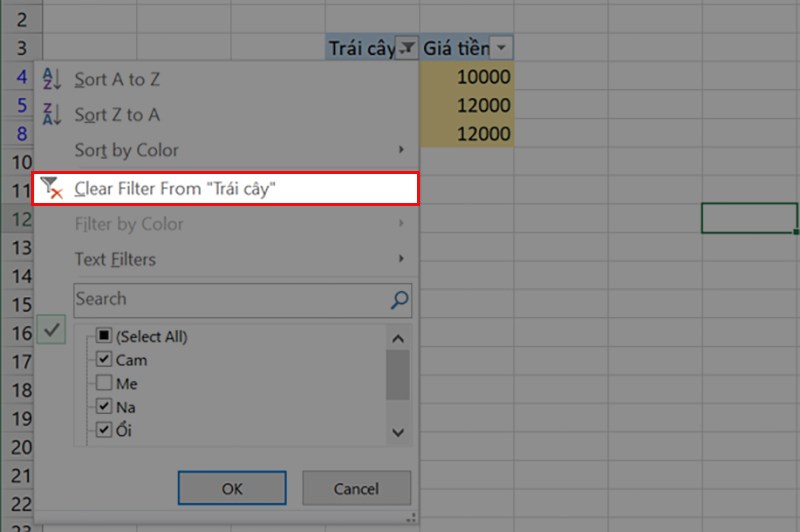Click the Sort A to Z icon
Image resolution: width=800 pixels, height=532 pixels.
(52, 79)
